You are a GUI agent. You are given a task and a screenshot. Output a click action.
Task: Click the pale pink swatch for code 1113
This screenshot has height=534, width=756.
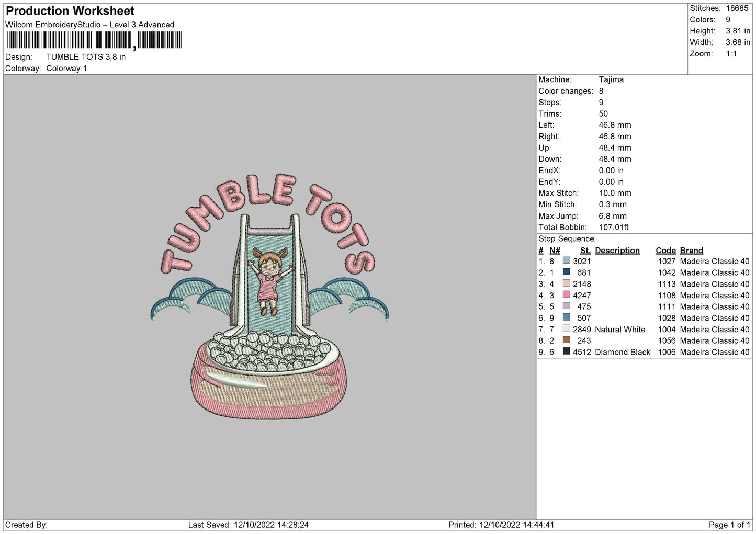pyautogui.click(x=566, y=283)
